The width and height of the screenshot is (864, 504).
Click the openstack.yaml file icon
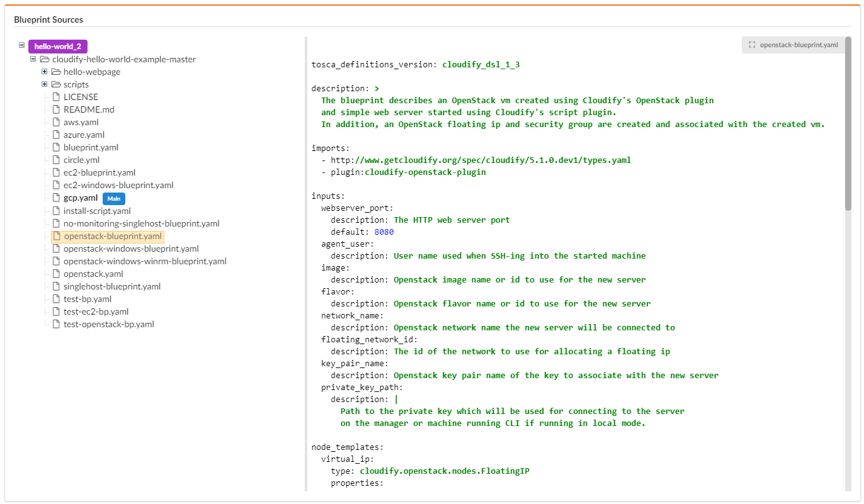[56, 274]
